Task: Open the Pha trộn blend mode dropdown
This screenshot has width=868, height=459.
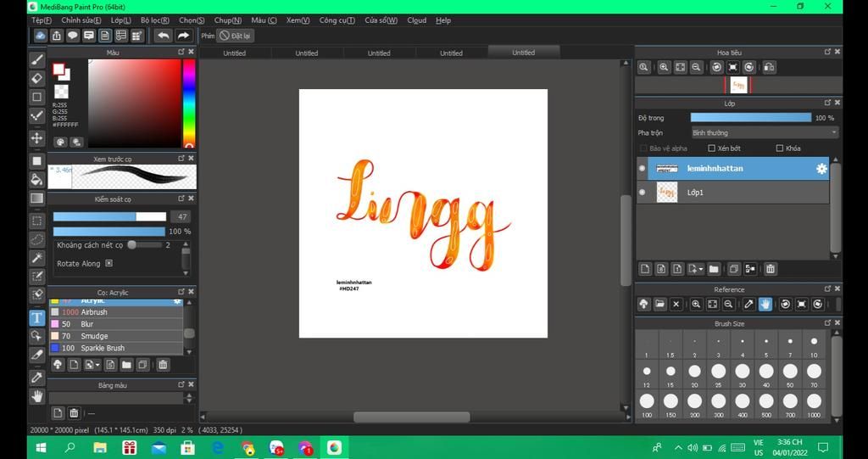Action: tap(765, 132)
